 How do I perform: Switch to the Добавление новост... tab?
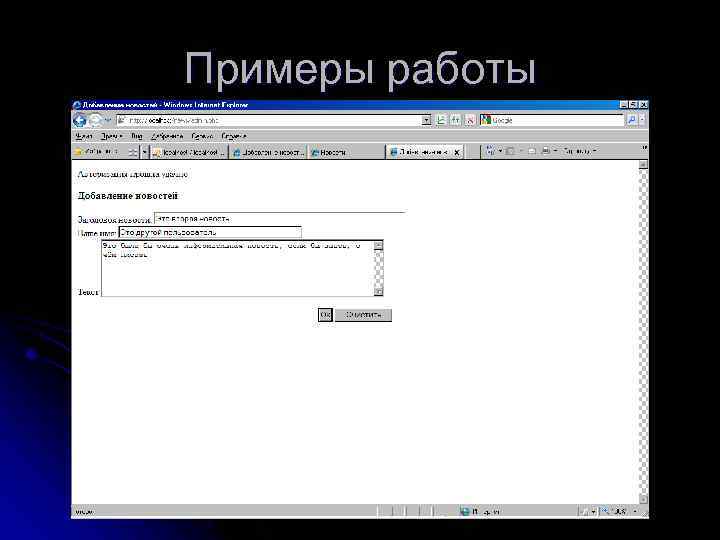[268, 152]
